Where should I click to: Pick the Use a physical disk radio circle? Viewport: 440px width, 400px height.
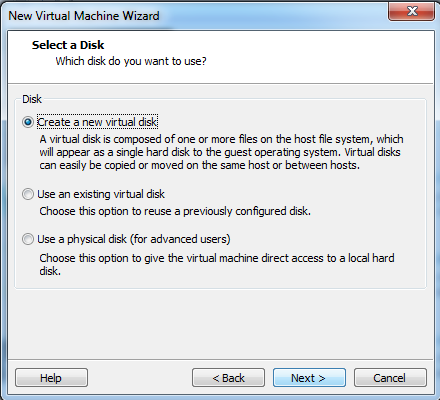pos(28,239)
